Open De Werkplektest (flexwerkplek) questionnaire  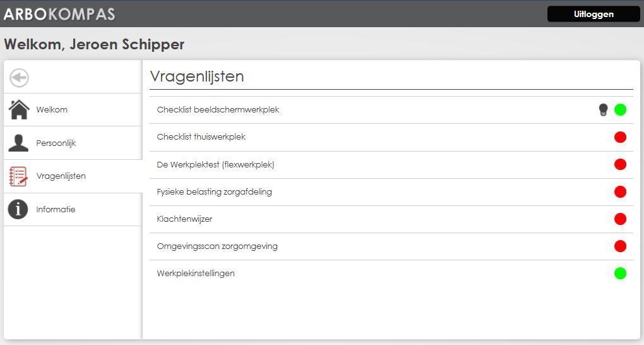(215, 165)
